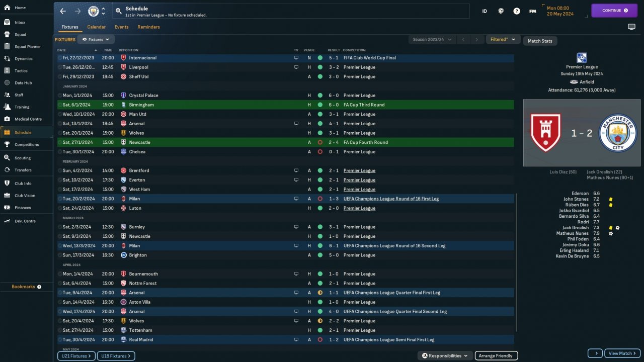The height and width of the screenshot is (362, 644).
Task: Click the up/down chevrons beside the club badge
Action: pyautogui.click(x=103, y=11)
